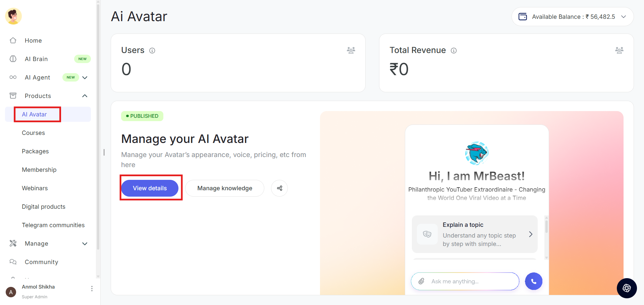This screenshot has height=305, width=644.
Task: Collapse the Products section
Action: pyautogui.click(x=85, y=96)
